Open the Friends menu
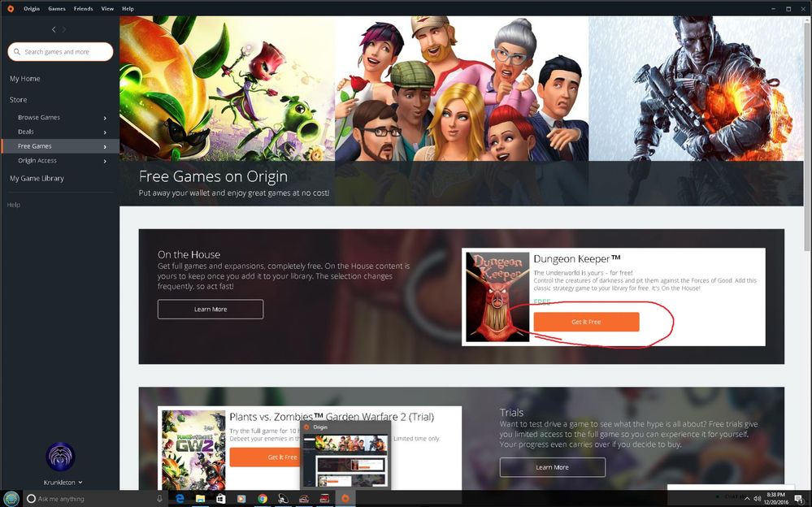 [84, 9]
